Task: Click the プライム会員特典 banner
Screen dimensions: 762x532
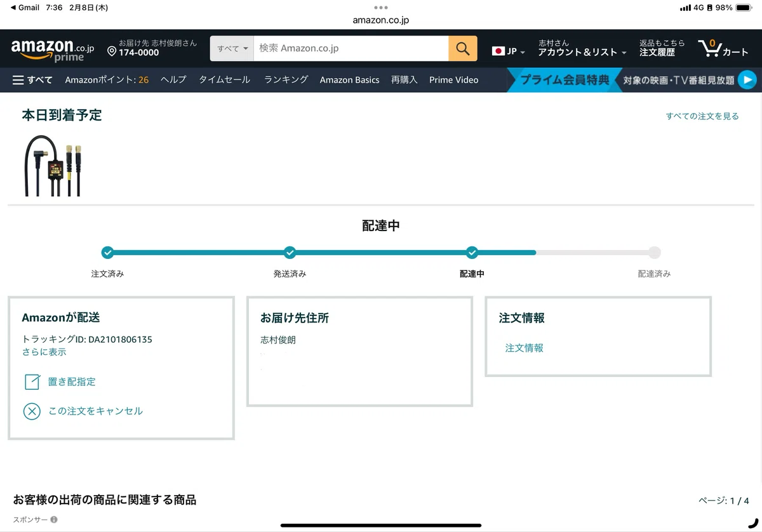Action: click(565, 80)
